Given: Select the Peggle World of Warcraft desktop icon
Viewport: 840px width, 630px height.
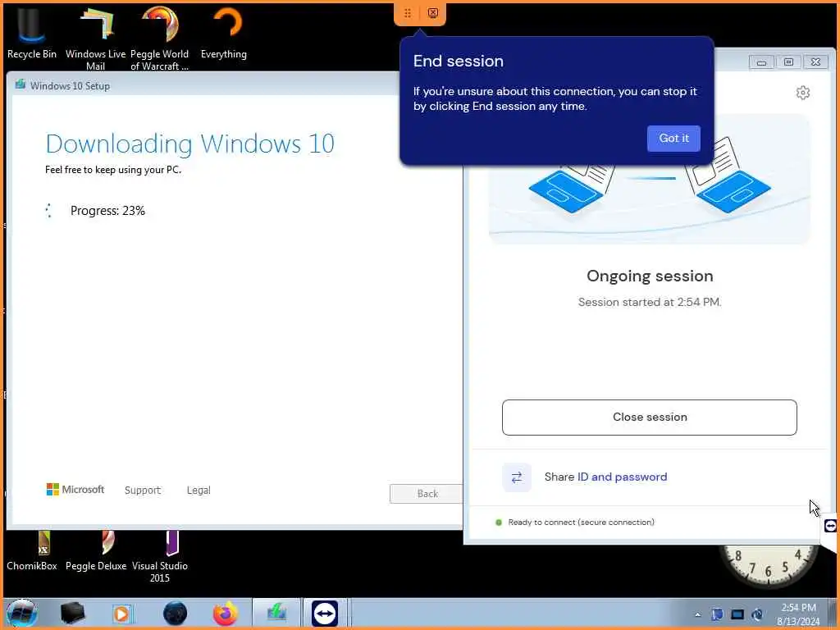Looking at the screenshot, I should tap(160, 39).
